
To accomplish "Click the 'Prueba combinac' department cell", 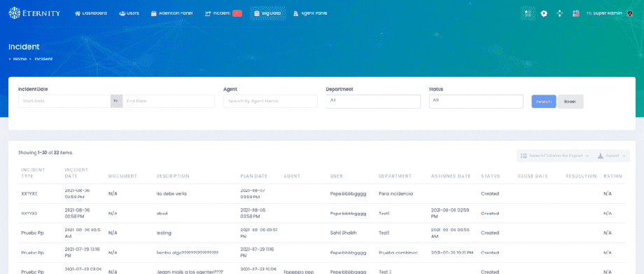I will 398,252.
